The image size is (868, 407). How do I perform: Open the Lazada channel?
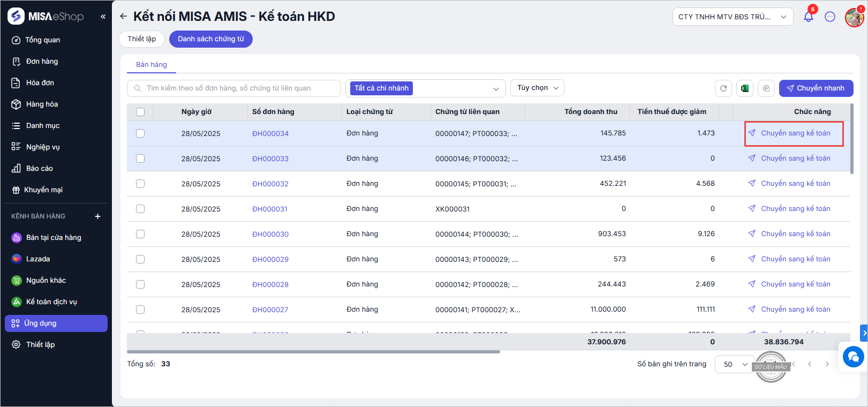tap(56, 259)
